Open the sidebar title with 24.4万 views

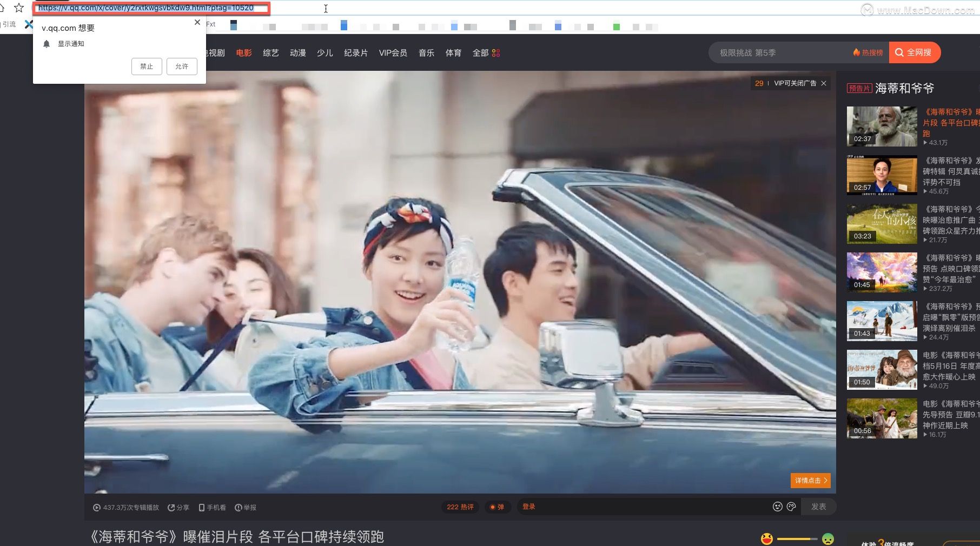(951, 317)
